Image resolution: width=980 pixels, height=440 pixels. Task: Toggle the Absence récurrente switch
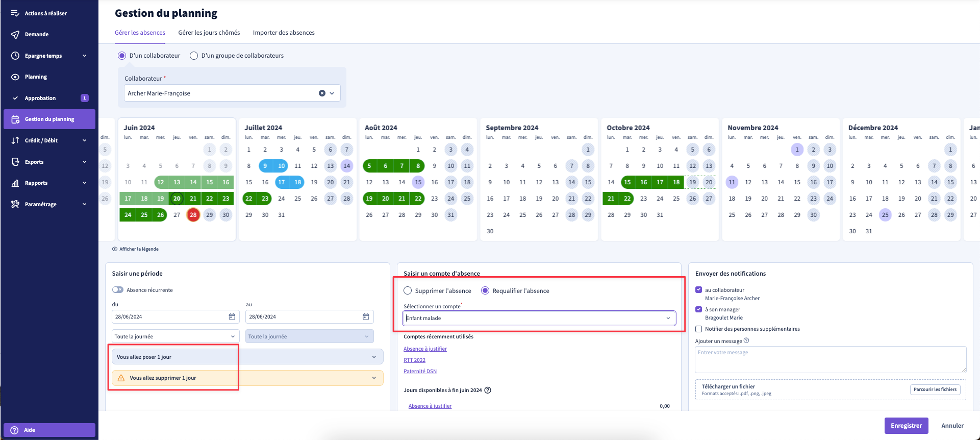tap(118, 289)
